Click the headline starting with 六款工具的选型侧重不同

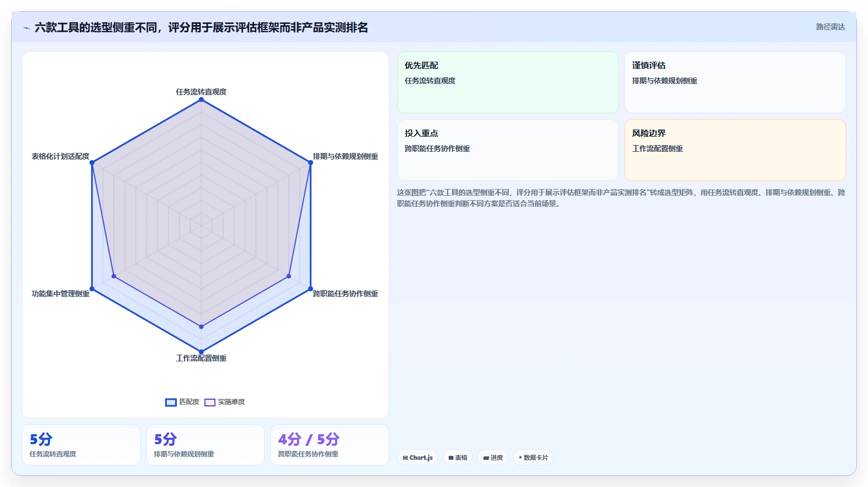point(201,28)
